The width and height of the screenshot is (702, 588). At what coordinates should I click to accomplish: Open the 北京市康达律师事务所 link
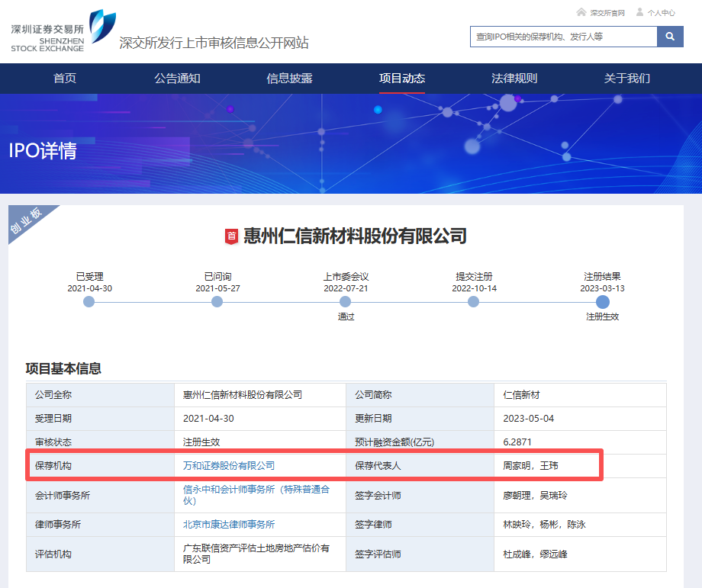229,525
